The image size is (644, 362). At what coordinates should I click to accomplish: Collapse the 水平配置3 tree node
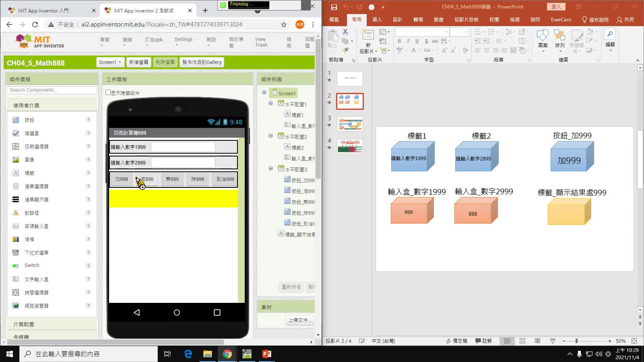(270, 169)
